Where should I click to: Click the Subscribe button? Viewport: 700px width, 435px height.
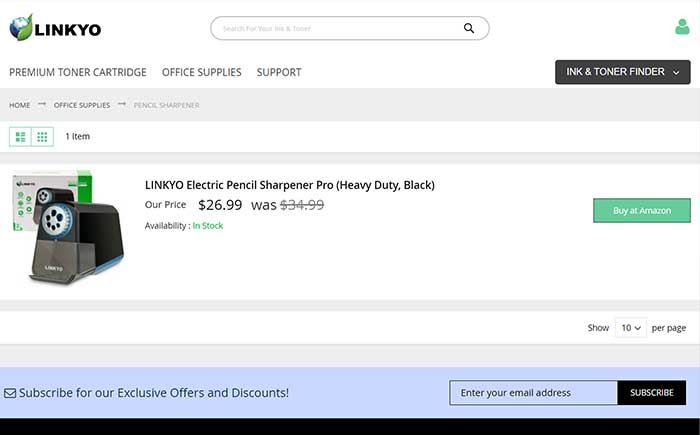pos(652,393)
